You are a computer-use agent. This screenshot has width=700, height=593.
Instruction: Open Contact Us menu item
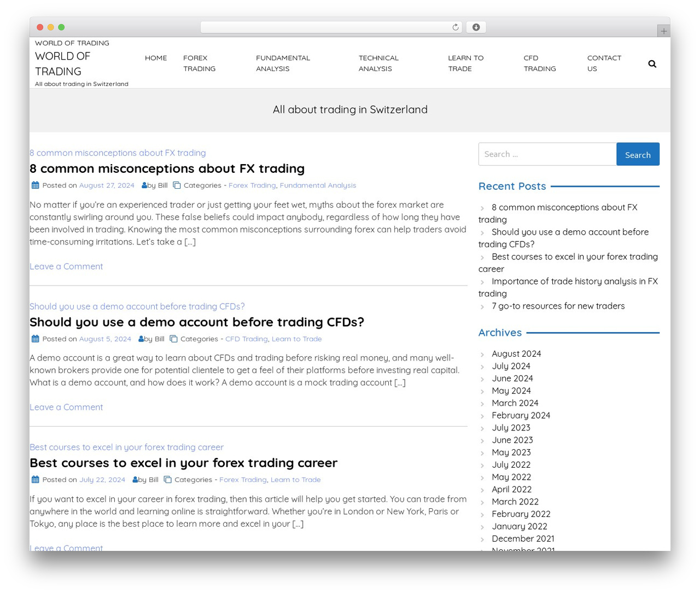pyautogui.click(x=604, y=63)
